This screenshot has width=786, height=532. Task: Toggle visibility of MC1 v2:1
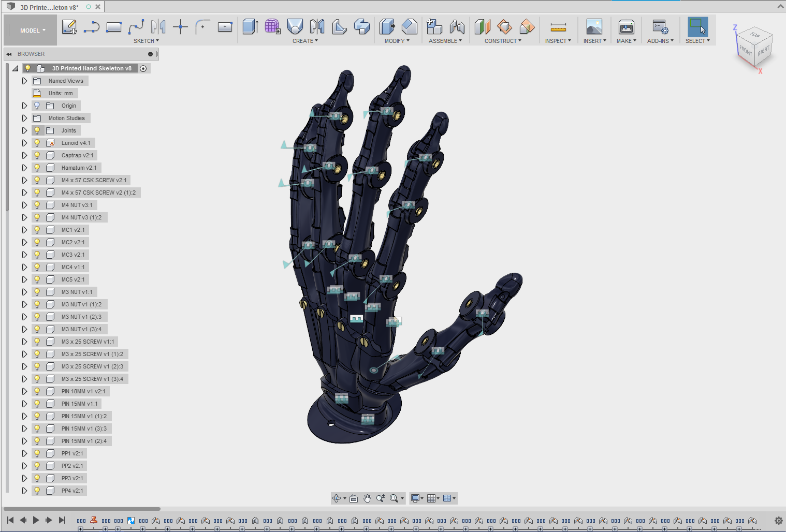37,229
